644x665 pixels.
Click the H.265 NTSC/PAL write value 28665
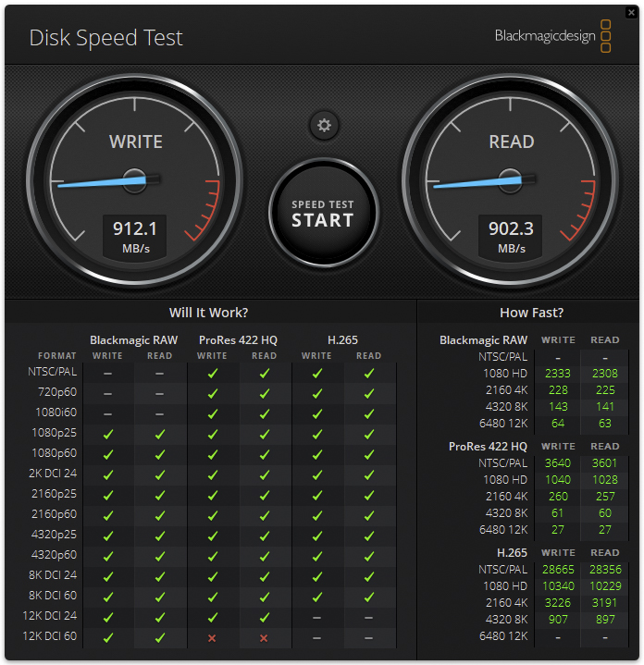click(558, 569)
